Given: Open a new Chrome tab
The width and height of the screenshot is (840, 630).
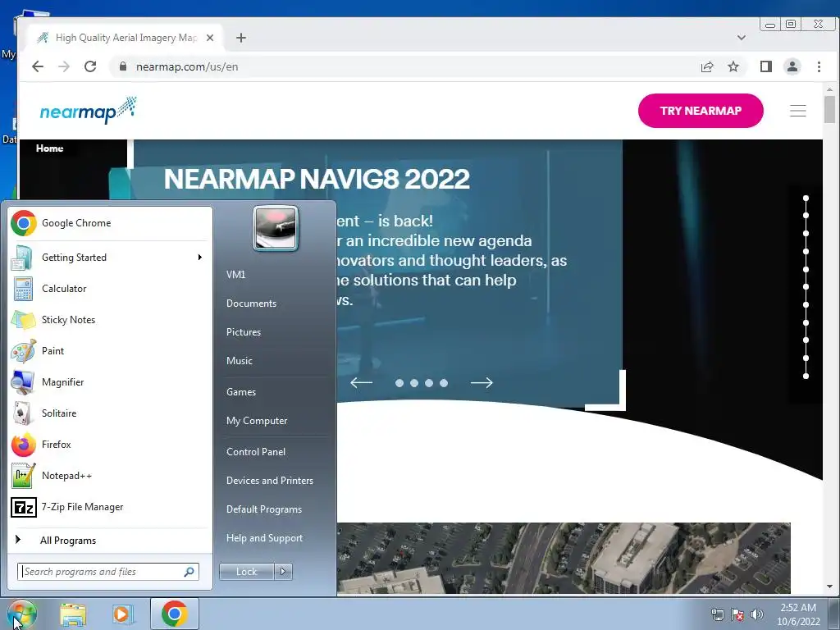Looking at the screenshot, I should tap(241, 38).
